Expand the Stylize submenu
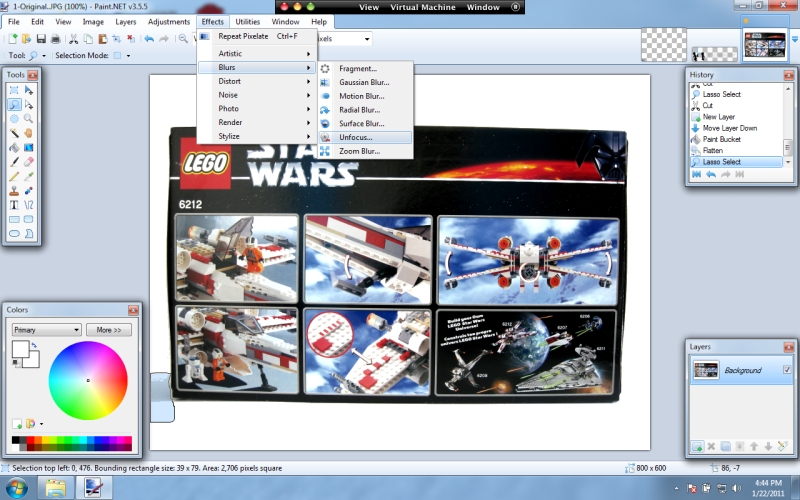The image size is (800, 500). tap(256, 136)
